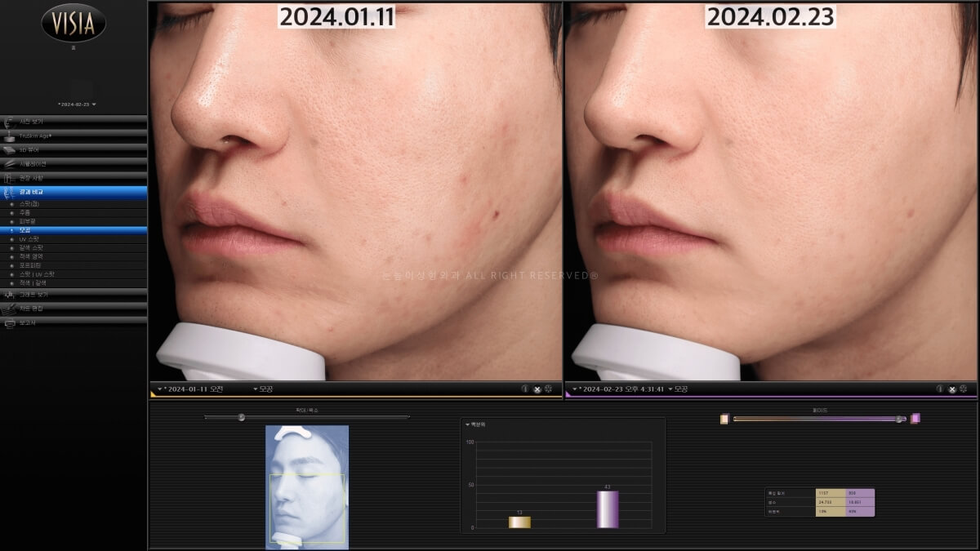Screen dimensions: 980x551
Task: Select the 갈색 스팟 option
Action: tap(73, 247)
